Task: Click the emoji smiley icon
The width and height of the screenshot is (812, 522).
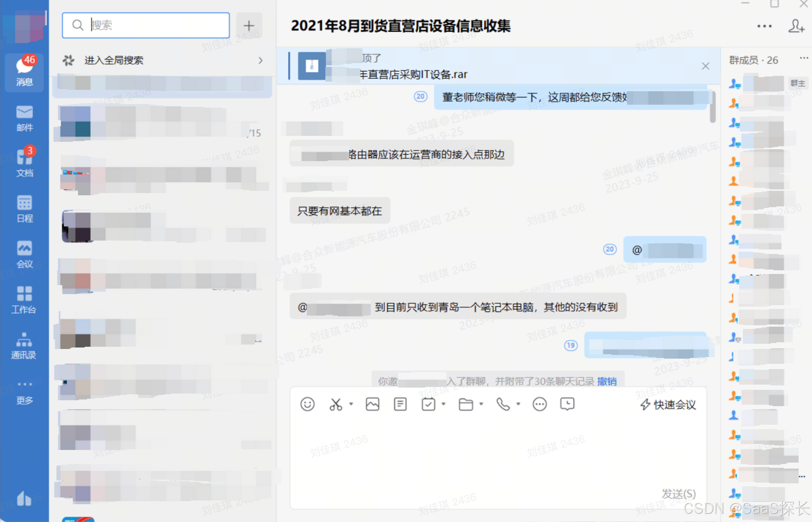Action: pos(307,404)
